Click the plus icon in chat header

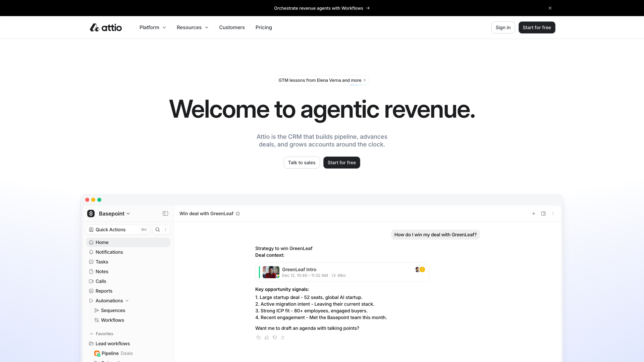[x=534, y=214]
